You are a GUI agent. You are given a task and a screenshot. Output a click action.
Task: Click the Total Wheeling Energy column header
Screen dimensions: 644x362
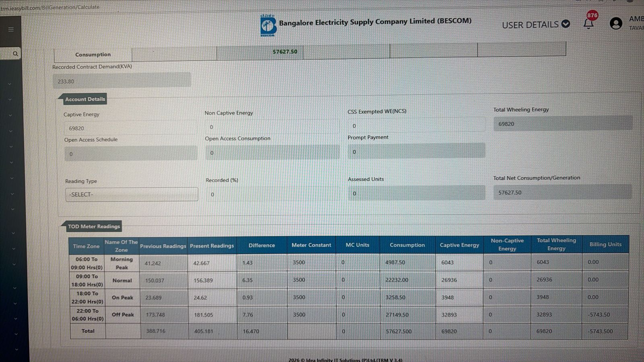click(556, 244)
